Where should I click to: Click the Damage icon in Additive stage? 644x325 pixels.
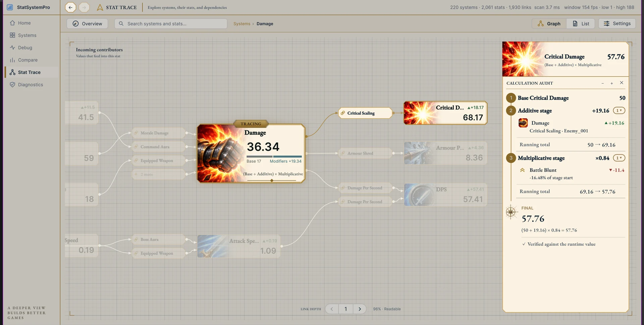523,123
